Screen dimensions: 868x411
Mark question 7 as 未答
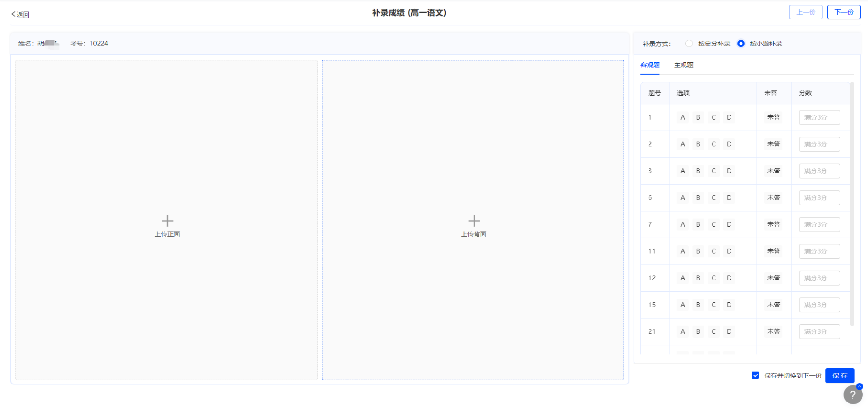(x=774, y=224)
